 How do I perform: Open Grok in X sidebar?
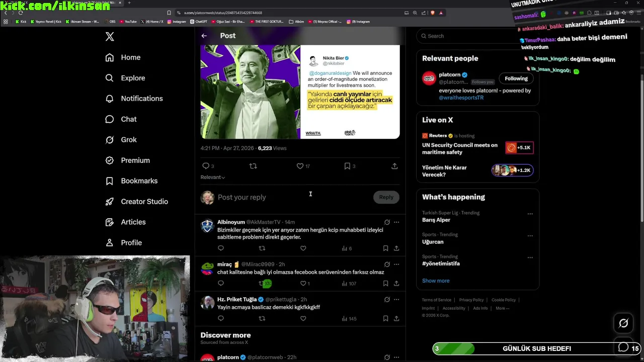[x=121, y=140]
